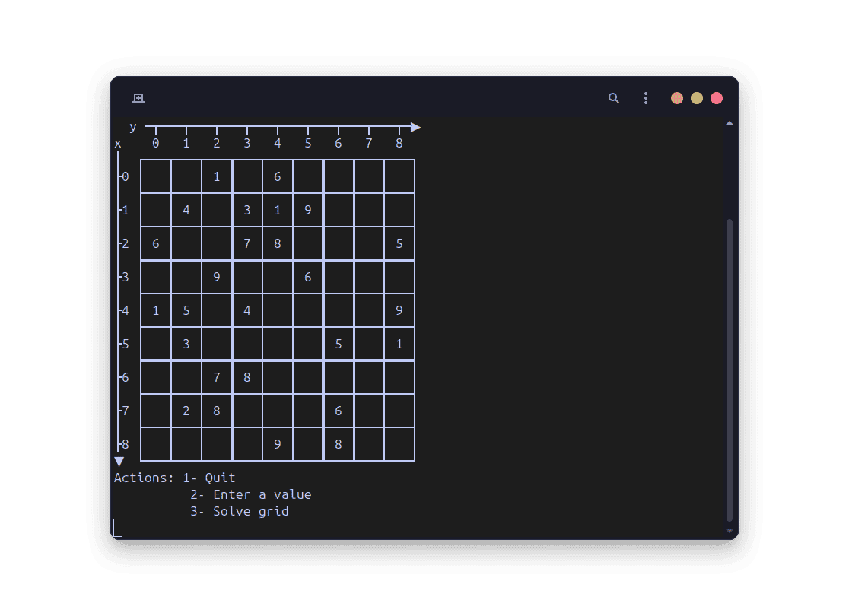Click the scrollbar down arrow
Image resolution: width=849 pixels, height=616 pixels.
point(730,531)
